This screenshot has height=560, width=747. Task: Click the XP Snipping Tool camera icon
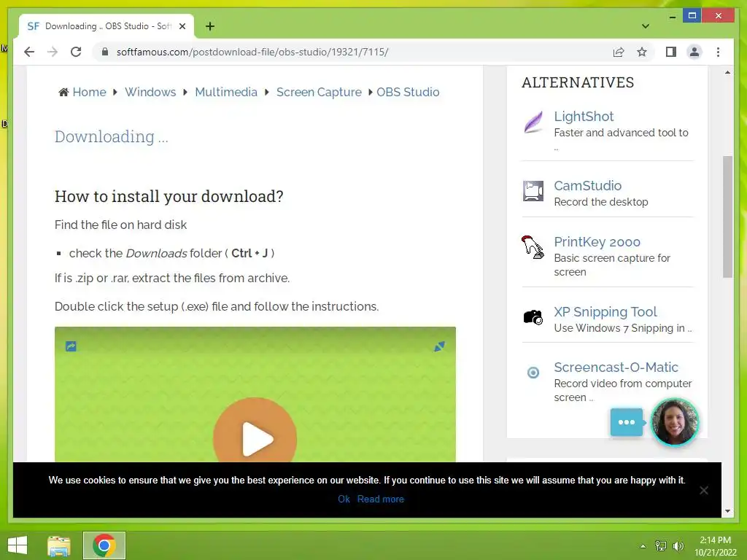pos(533,317)
